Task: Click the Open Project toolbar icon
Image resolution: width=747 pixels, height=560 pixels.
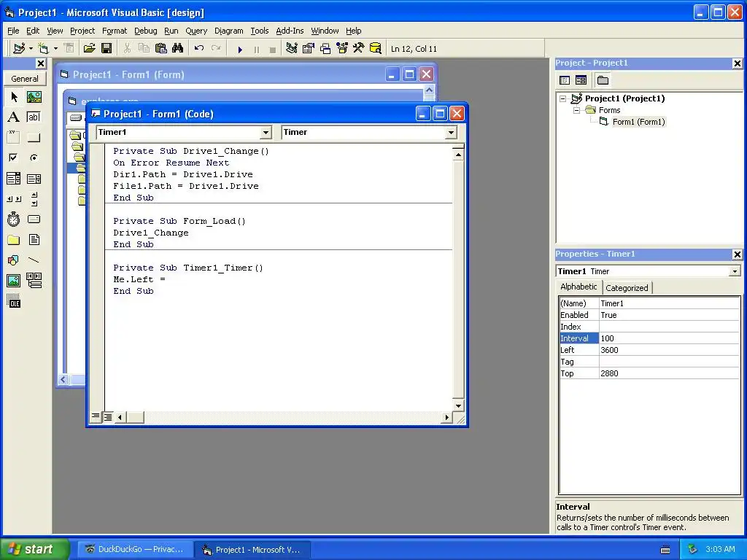Action: (x=89, y=48)
